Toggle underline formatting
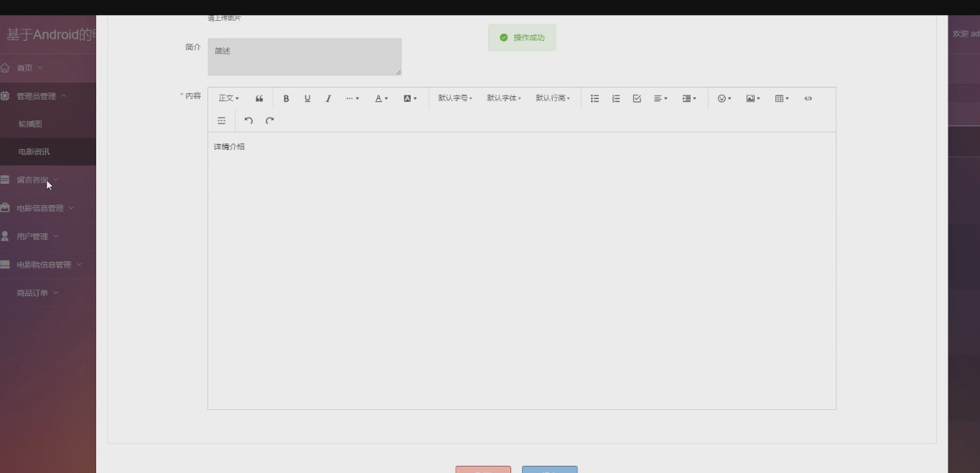Image resolution: width=980 pixels, height=473 pixels. (307, 98)
